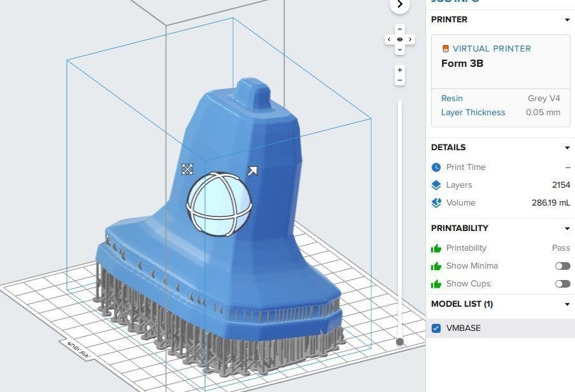Select the VMBASE model row
Viewport: 575px width, 392px height.
pyautogui.click(x=500, y=328)
